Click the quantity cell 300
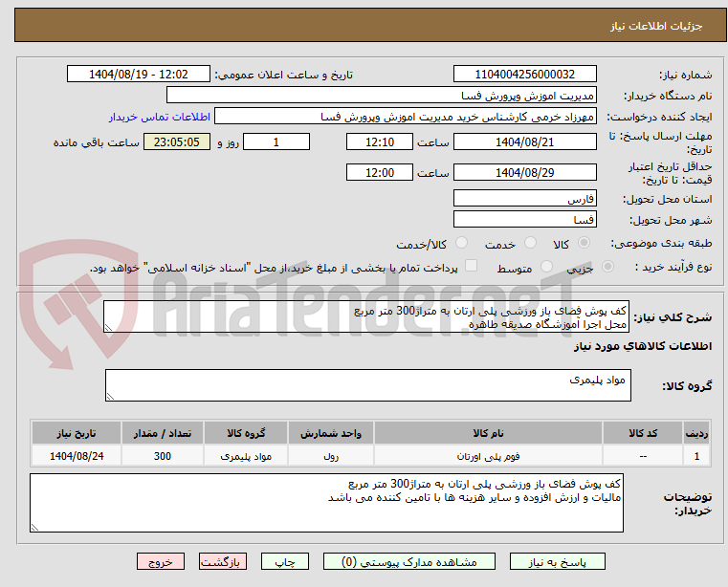 click(x=163, y=456)
